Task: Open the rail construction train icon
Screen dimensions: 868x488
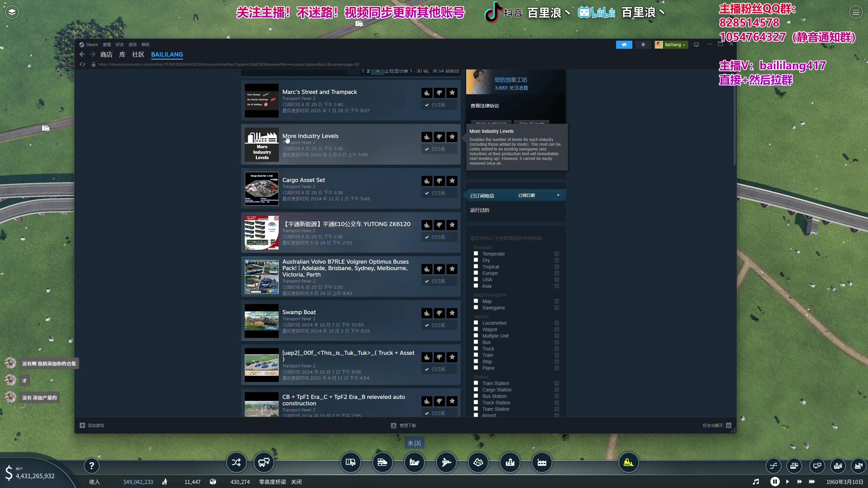Action: tap(382, 462)
